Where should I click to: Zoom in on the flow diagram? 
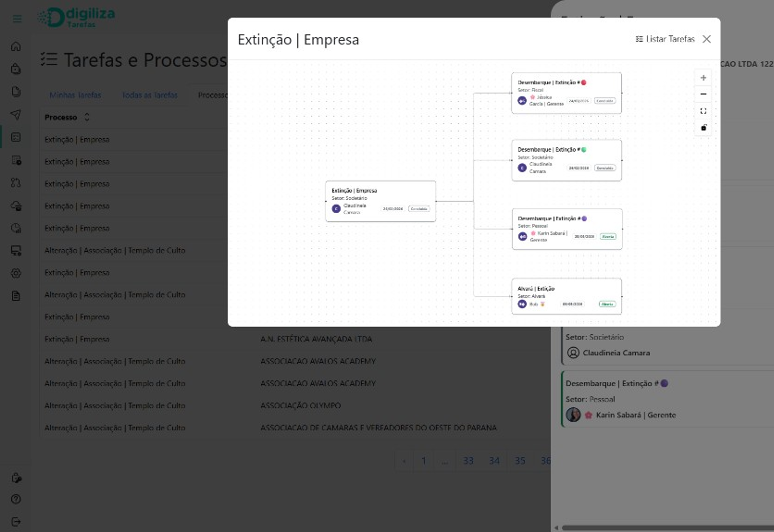[x=703, y=78]
